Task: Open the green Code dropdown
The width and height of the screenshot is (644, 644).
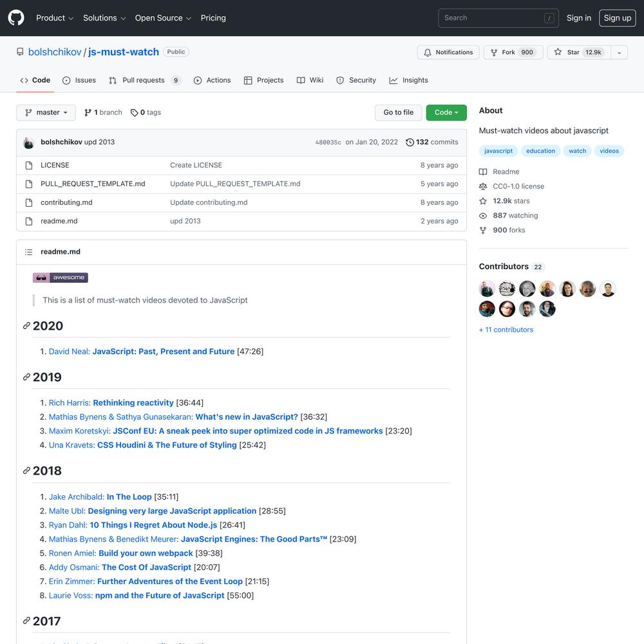Action: tap(446, 113)
